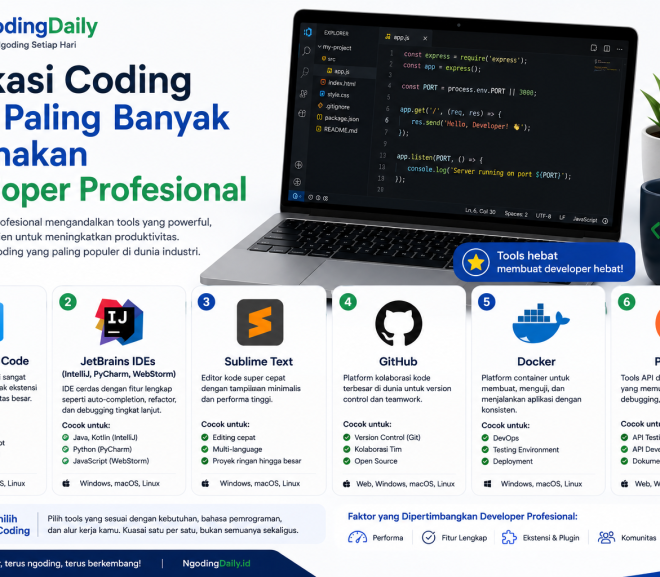Click the top search icon in laptop sidebar
The image size is (660, 577).
tap(306, 51)
